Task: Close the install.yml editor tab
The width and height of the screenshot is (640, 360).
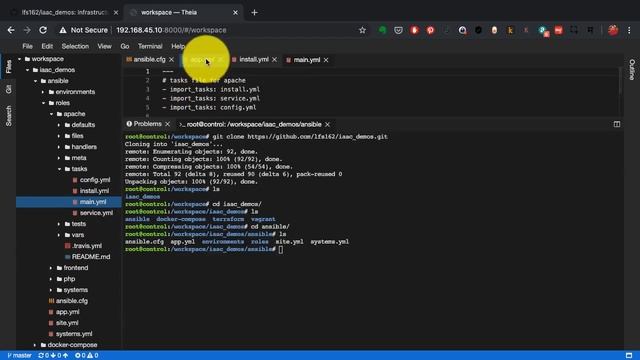Action: [x=274, y=60]
